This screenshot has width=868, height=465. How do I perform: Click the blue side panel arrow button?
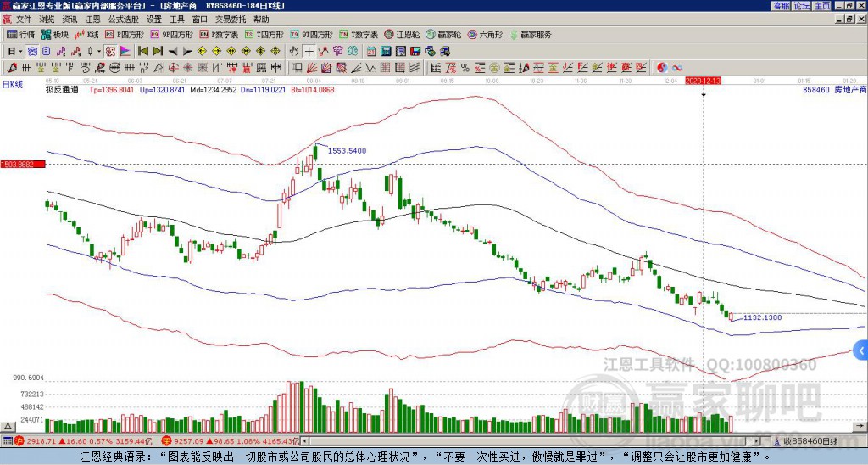click(x=861, y=350)
